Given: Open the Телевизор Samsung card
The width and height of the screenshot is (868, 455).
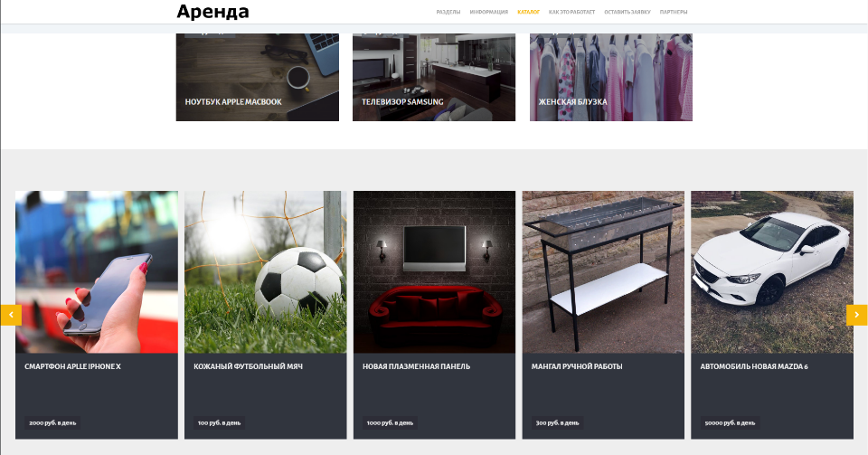Looking at the screenshot, I should point(434,77).
